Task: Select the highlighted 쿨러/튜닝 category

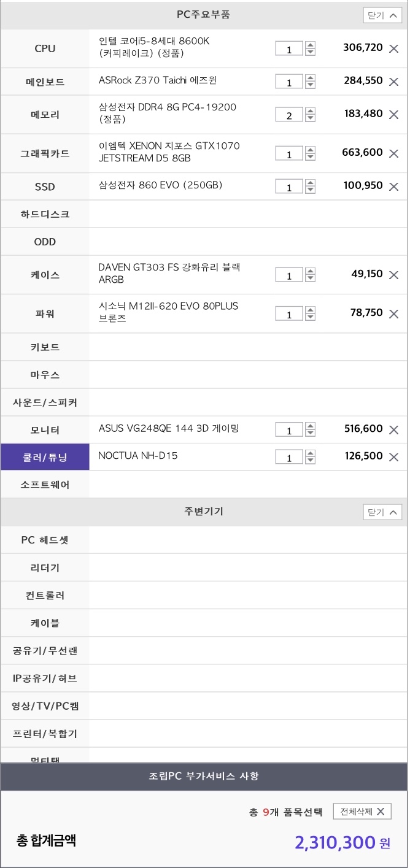Action: [45, 457]
